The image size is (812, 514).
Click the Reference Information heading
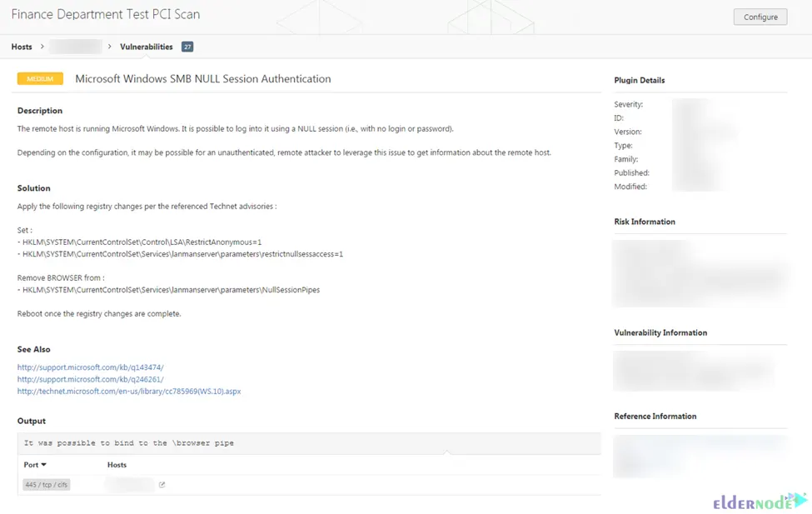click(x=655, y=416)
